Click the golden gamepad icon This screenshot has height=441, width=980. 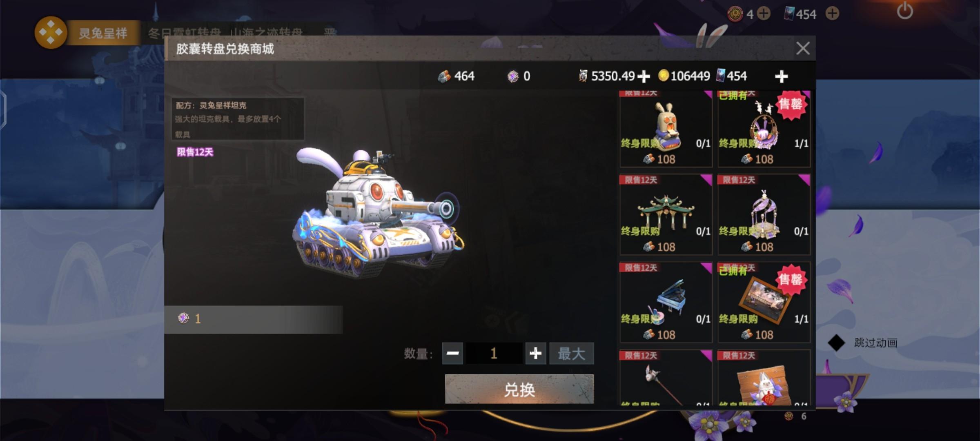click(x=51, y=33)
